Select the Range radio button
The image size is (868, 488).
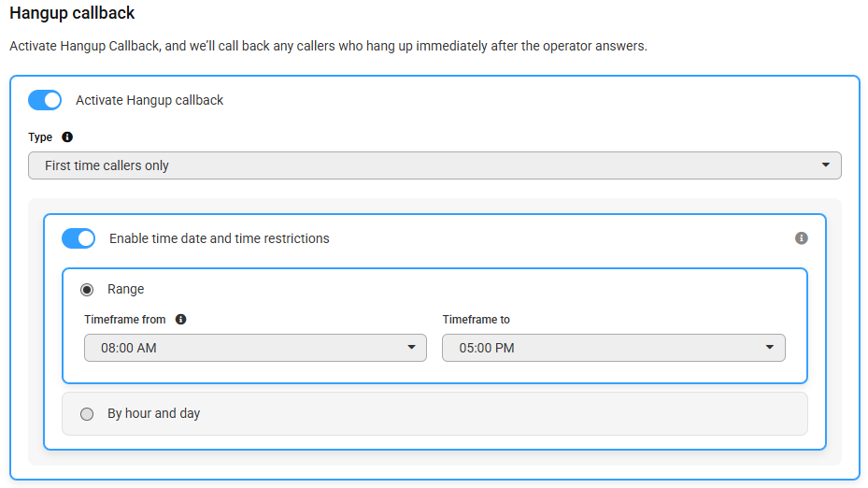pos(87,290)
